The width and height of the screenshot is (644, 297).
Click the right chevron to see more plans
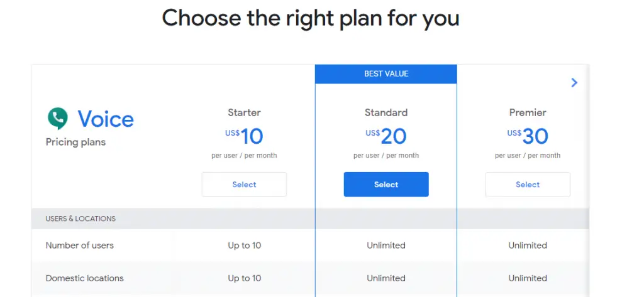574,83
